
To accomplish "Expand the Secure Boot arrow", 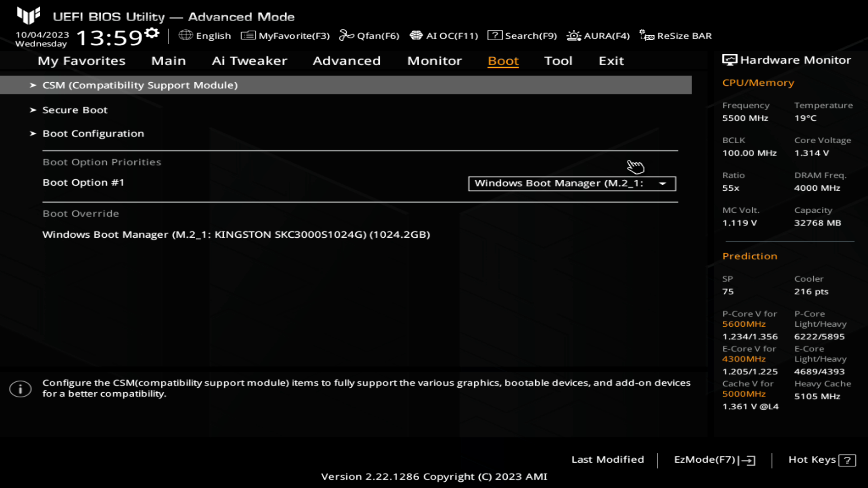I will pos(33,110).
